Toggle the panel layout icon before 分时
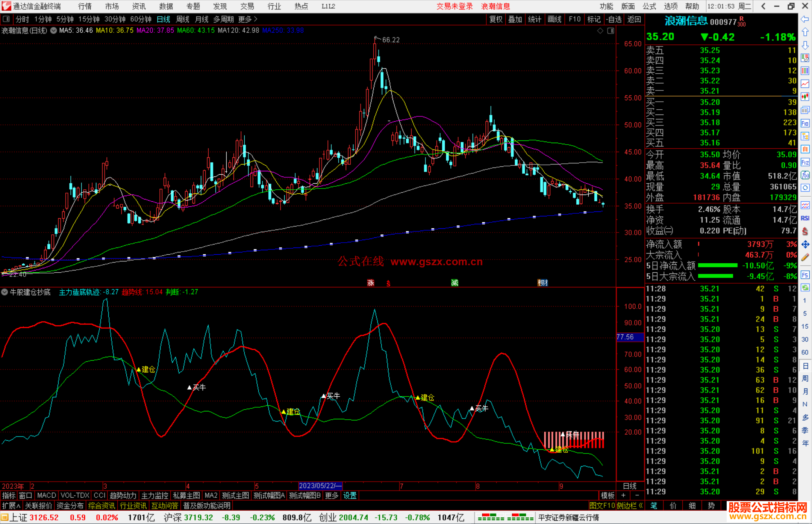The height and width of the screenshot is (524, 812). [x=6, y=19]
